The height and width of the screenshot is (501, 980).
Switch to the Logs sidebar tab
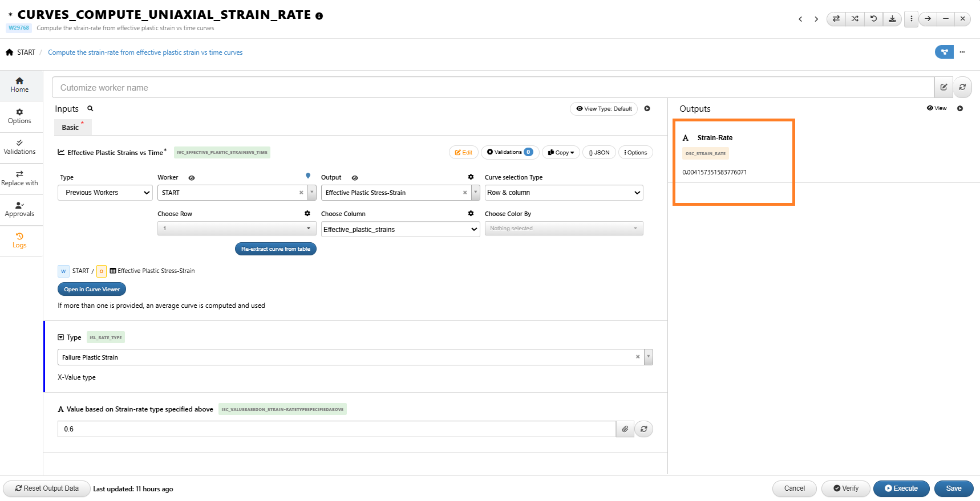tap(20, 241)
